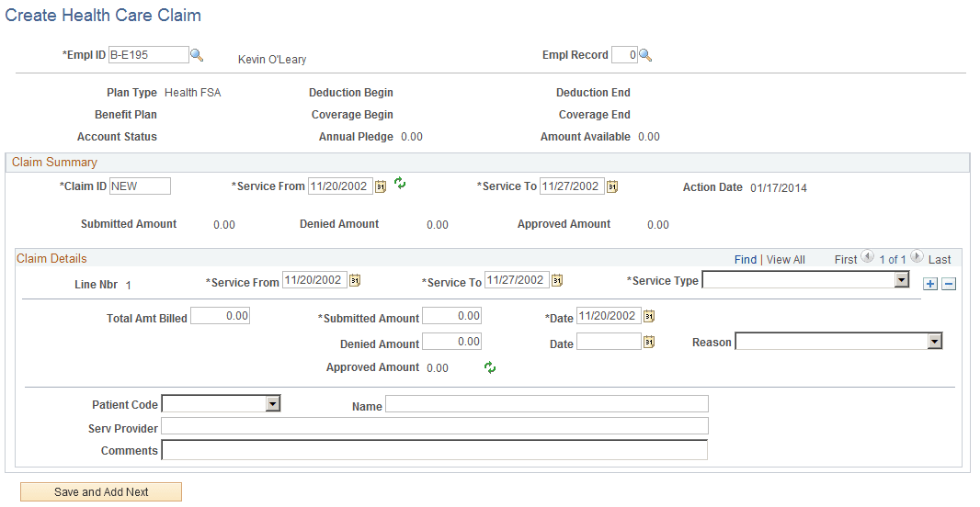This screenshot has height=507, width=980.
Task: Click the submitted Date field 11/20/2002
Action: [610, 316]
